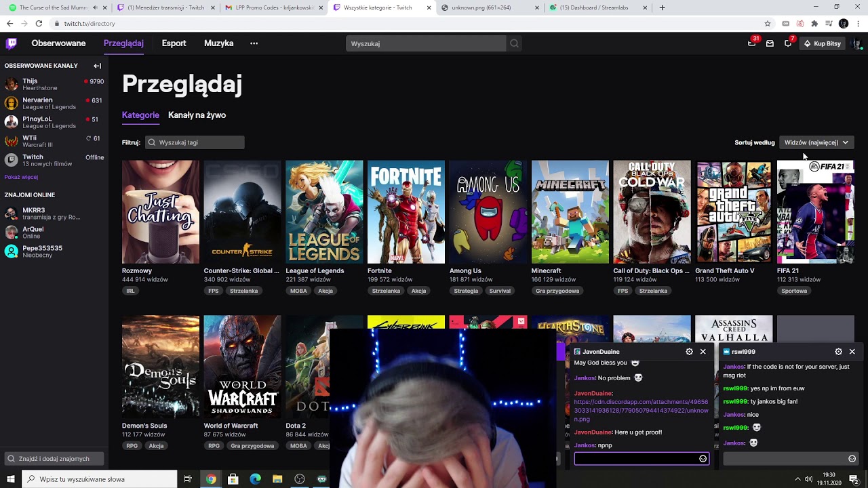Open Microsoft Edge from taskbar
This screenshot has height=488, width=868.
click(255, 479)
